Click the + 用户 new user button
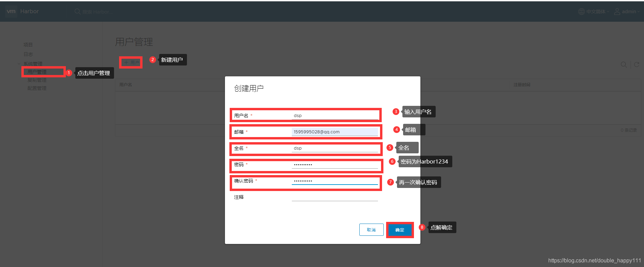Screen dimensions: 644x267 tap(131, 62)
